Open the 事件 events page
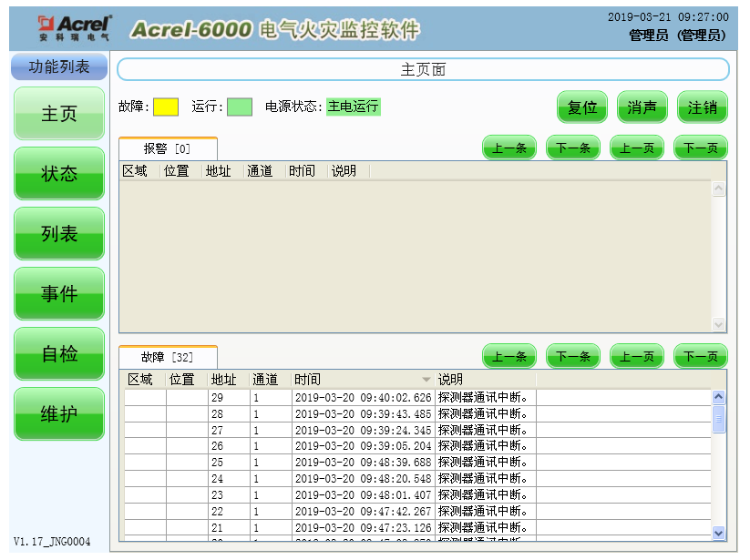The height and width of the screenshot is (560, 750). 59,294
